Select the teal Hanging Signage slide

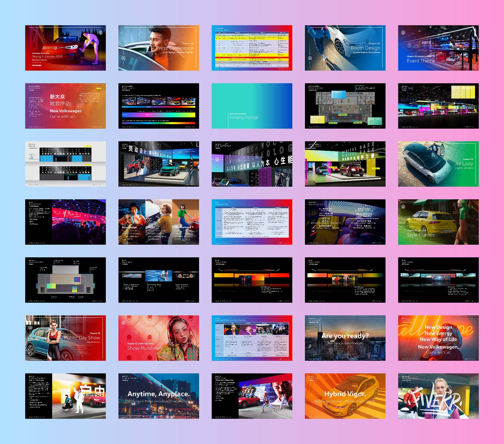click(252, 106)
